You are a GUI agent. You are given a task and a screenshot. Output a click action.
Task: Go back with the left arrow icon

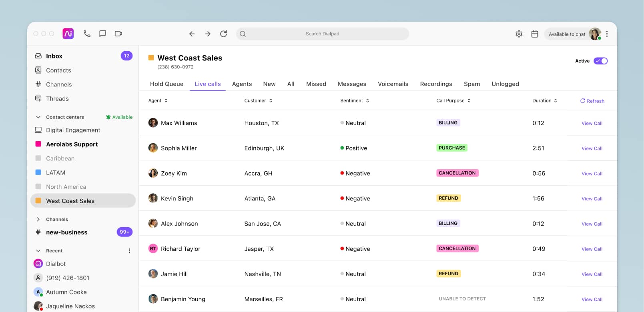[x=192, y=34]
